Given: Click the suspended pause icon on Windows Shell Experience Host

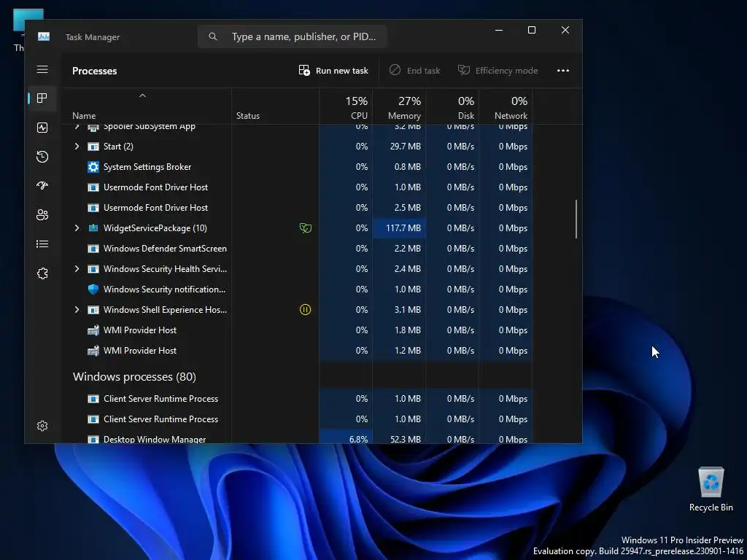Looking at the screenshot, I should 306,309.
